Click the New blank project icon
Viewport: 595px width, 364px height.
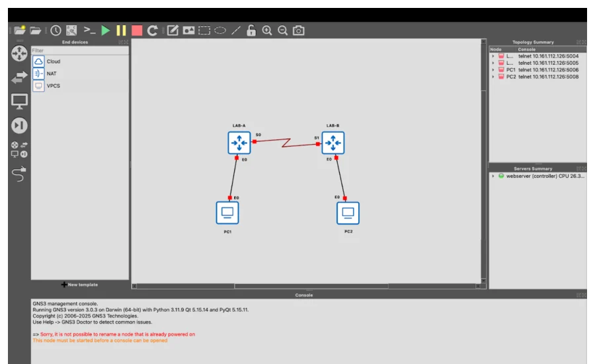coord(20,30)
